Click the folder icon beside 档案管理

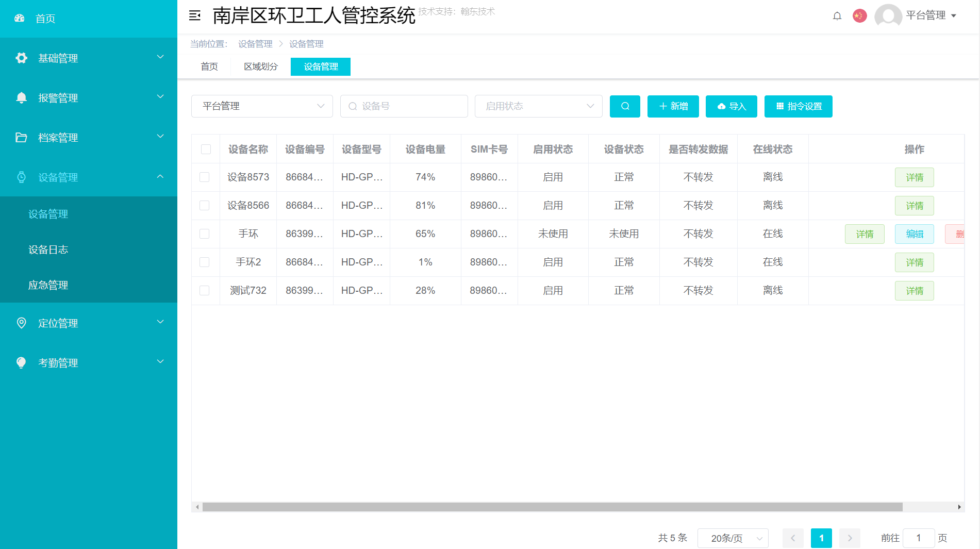(21, 138)
